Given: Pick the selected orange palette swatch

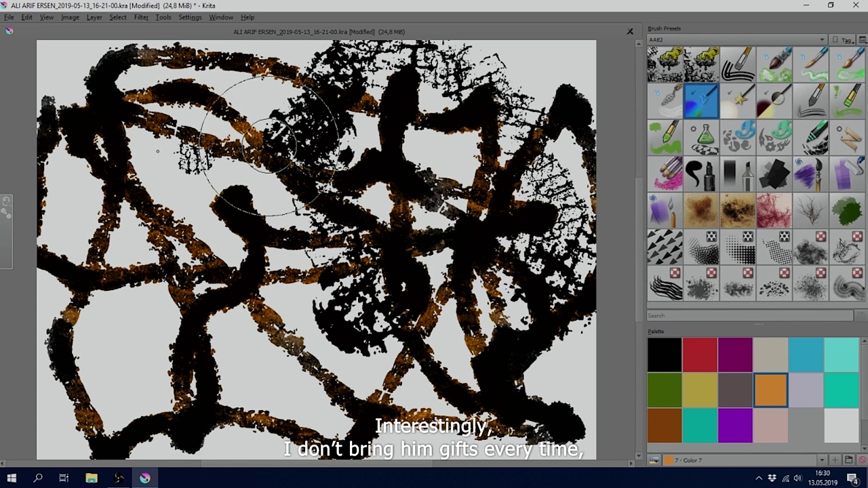Looking at the screenshot, I should (770, 390).
